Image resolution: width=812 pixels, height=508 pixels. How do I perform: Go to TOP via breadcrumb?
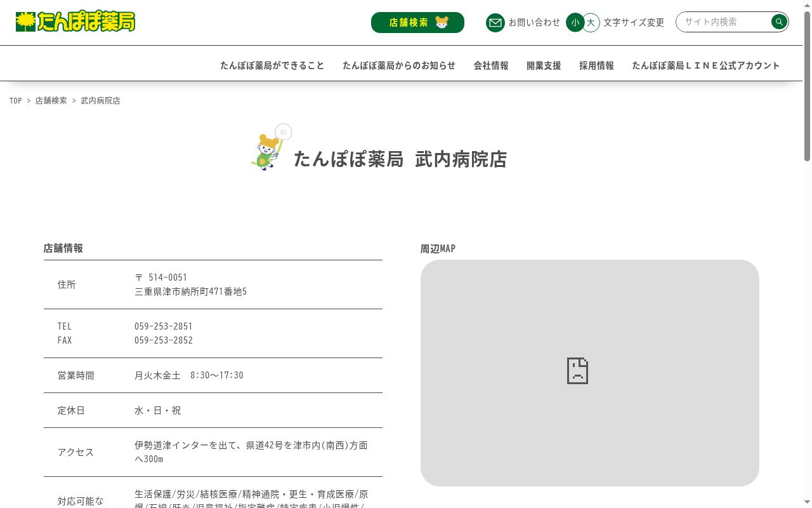point(16,100)
